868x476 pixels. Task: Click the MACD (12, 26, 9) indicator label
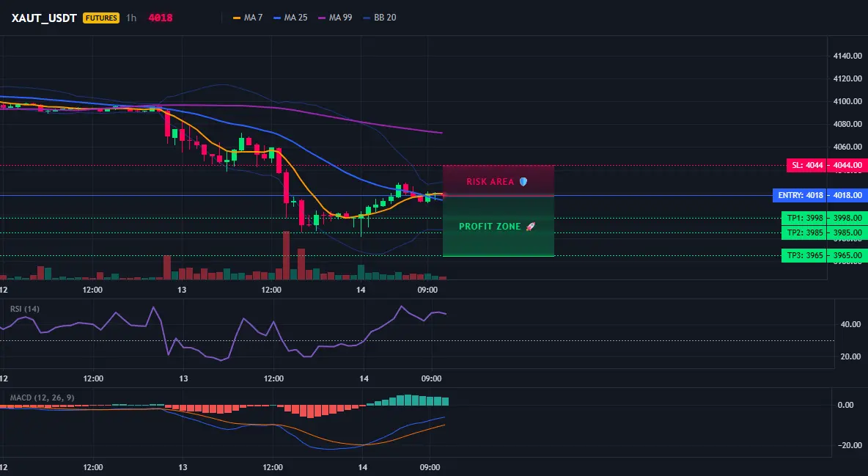tap(42, 398)
